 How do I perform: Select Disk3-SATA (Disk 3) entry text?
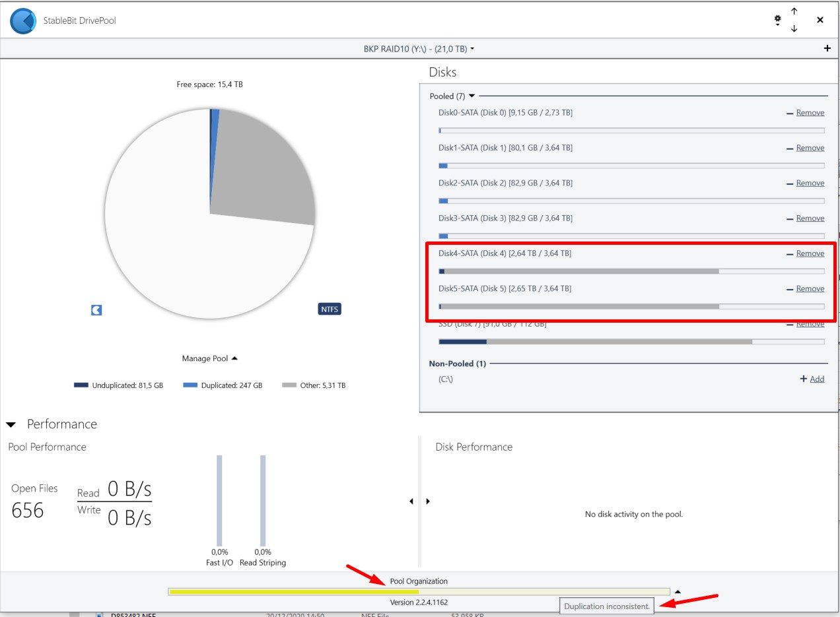tap(505, 218)
